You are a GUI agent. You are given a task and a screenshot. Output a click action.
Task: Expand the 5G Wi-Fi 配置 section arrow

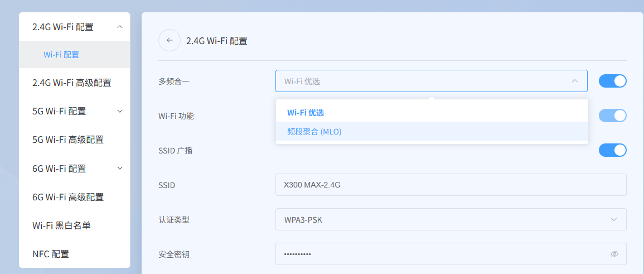(x=119, y=111)
